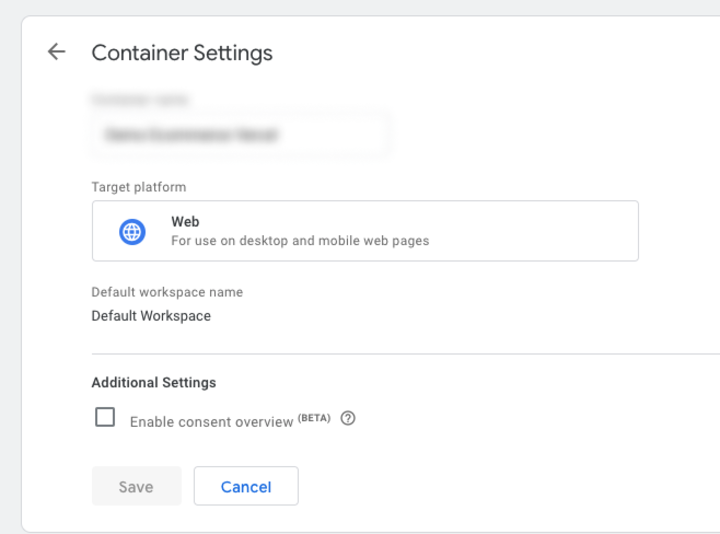
Task: Click the Default workspace name label
Action: (x=167, y=292)
